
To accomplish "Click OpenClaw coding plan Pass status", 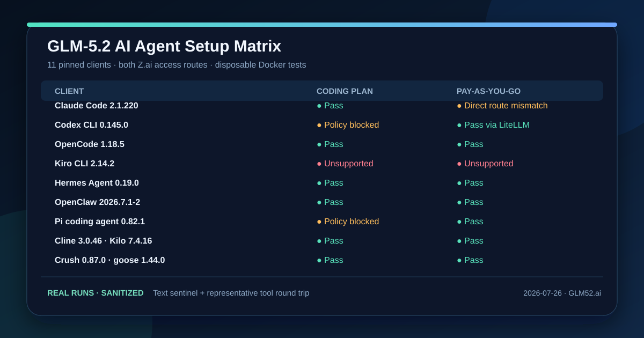I will pyautogui.click(x=330, y=202).
